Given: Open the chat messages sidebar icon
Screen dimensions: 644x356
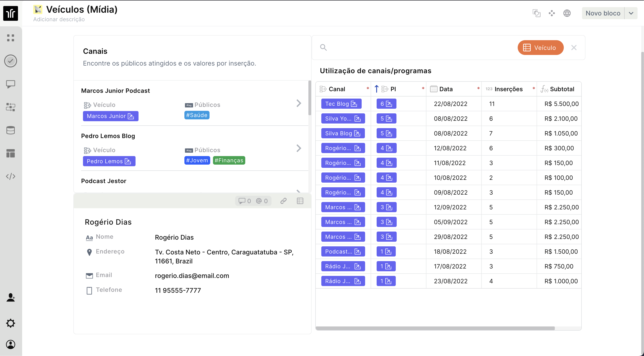Looking at the screenshot, I should 11,84.
